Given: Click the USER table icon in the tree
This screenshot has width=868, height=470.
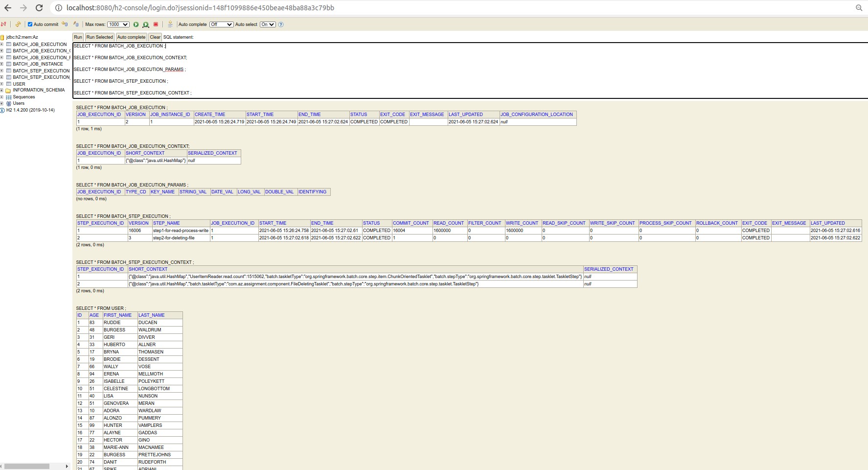Looking at the screenshot, I should (x=8, y=84).
